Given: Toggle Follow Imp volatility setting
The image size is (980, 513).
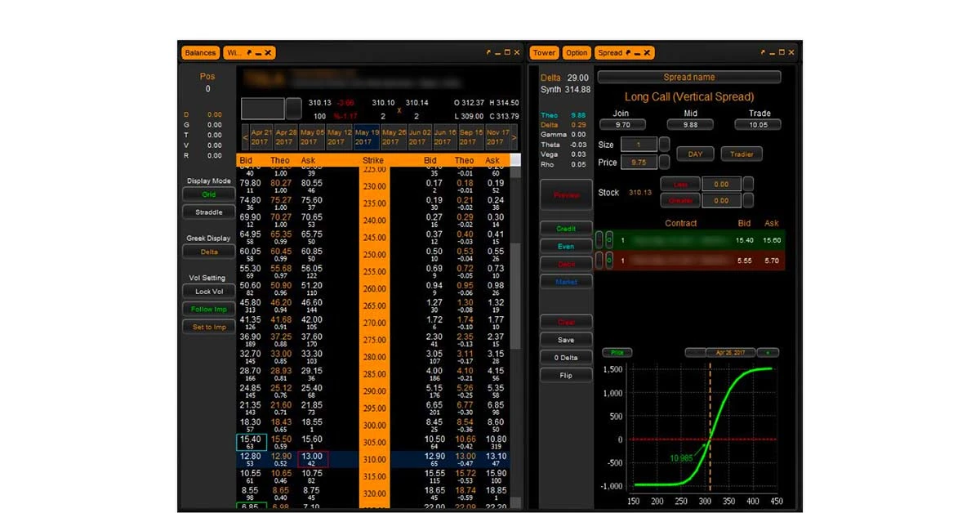Looking at the screenshot, I should [209, 309].
